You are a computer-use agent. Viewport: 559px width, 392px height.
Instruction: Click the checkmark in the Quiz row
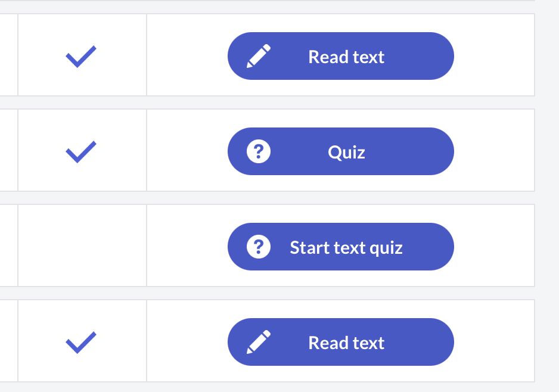pyautogui.click(x=81, y=152)
